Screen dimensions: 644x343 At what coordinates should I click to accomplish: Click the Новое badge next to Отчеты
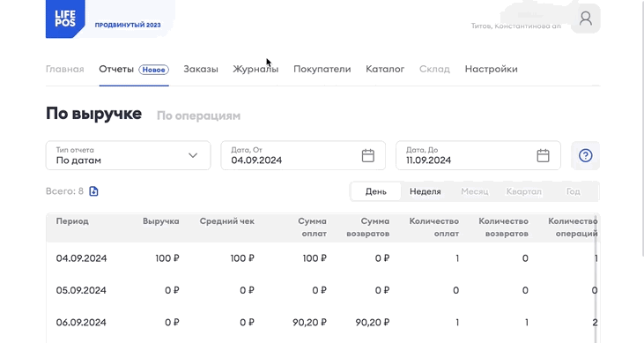153,70
